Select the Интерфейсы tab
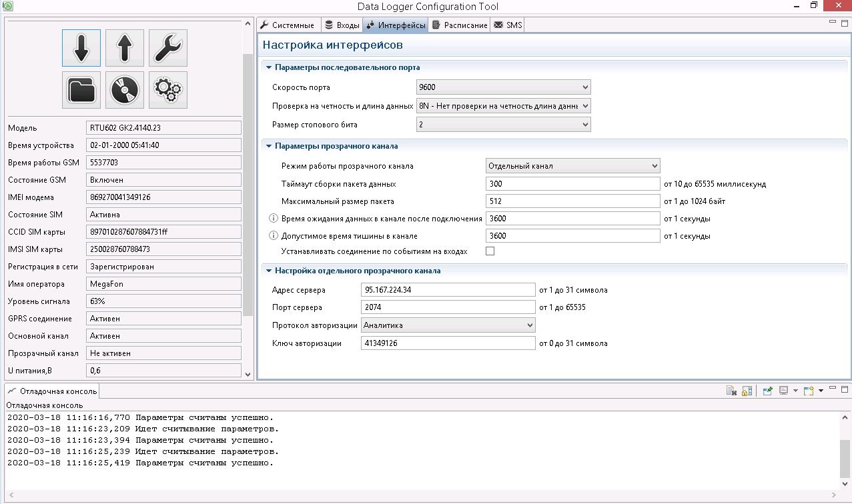Viewport: 852px width, 504px height. (x=396, y=25)
